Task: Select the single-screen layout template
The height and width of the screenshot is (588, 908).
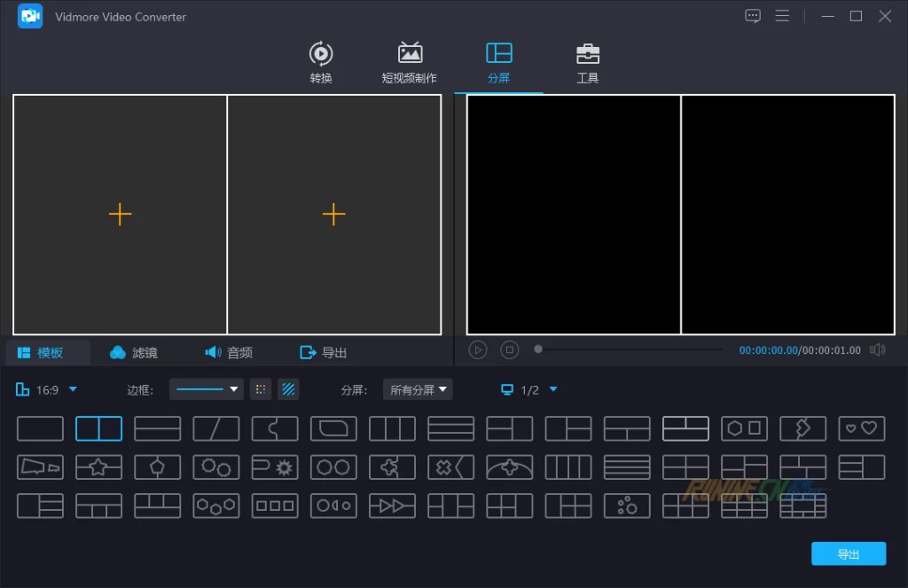Action: coord(40,428)
